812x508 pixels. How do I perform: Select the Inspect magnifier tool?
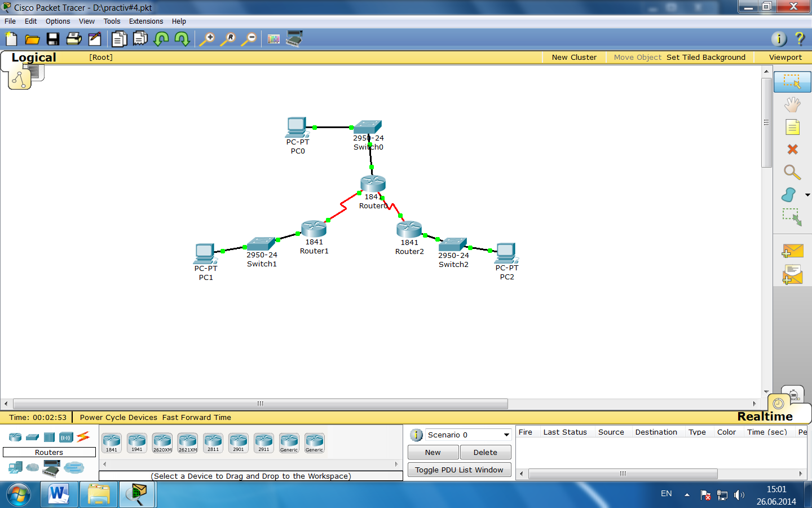[792, 172]
